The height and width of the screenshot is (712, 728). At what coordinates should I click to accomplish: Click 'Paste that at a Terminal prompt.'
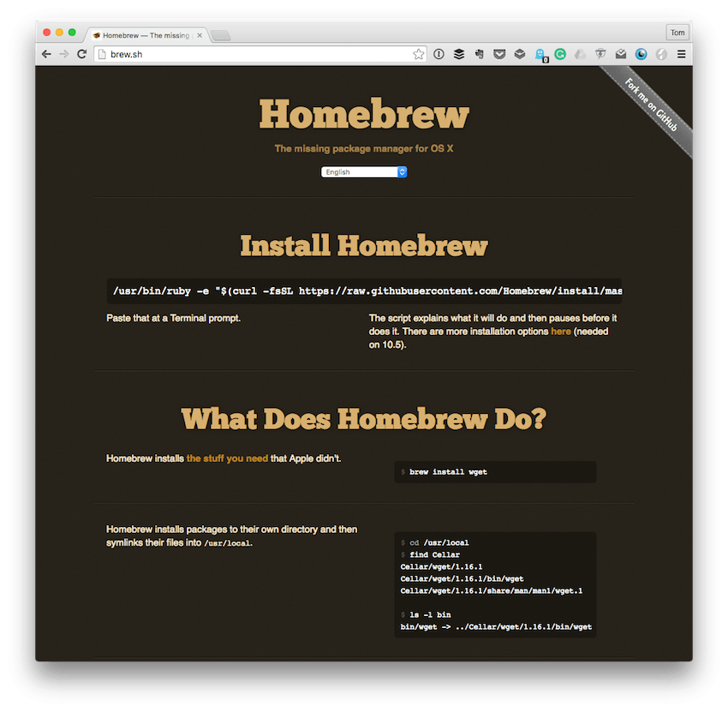[173, 318]
